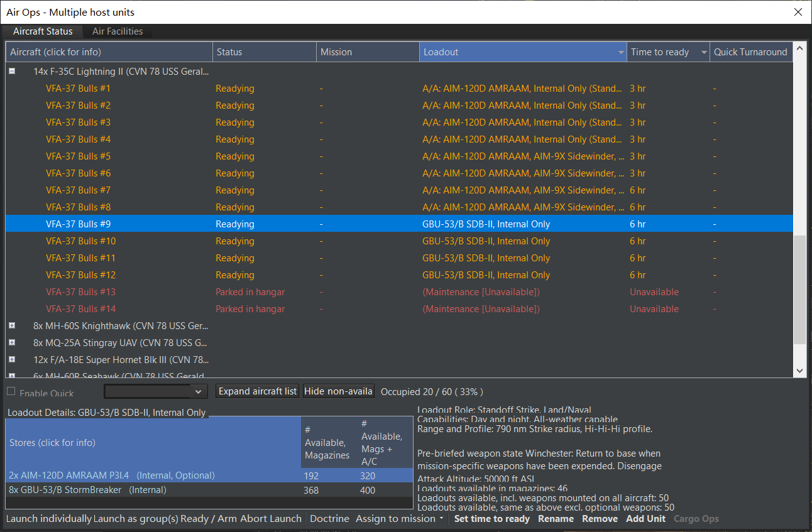Screen dimensions: 812x532
Task: Open the combo box beside Enable Quick
Action: [156, 391]
